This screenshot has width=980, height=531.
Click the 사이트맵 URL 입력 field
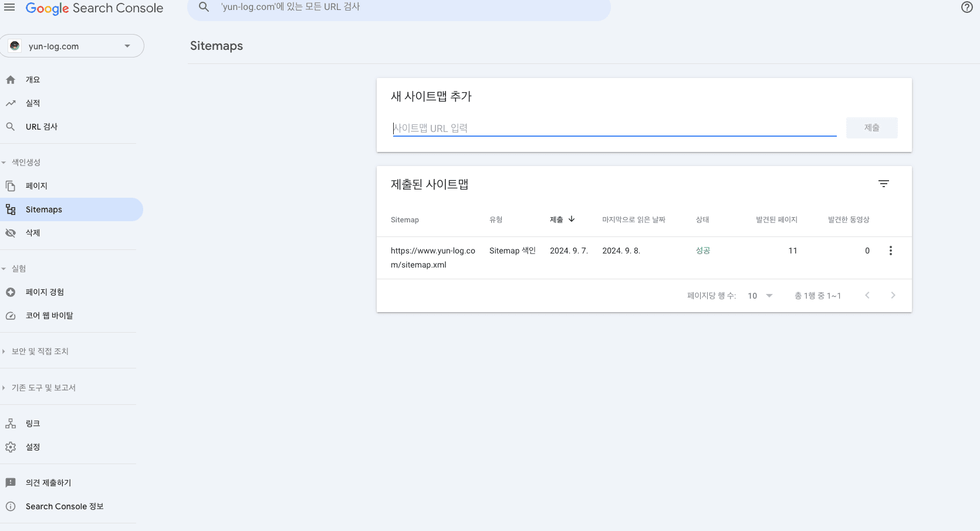tap(614, 128)
